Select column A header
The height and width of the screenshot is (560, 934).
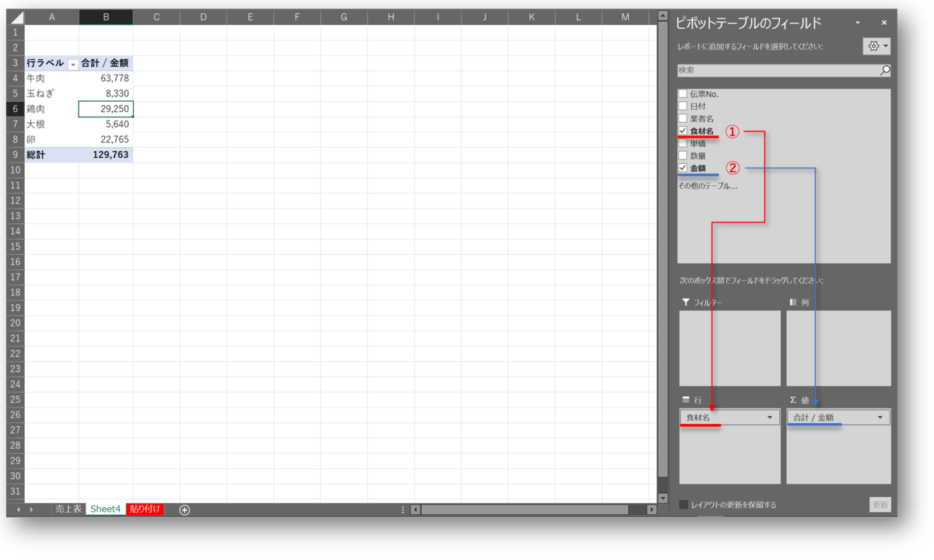51,16
